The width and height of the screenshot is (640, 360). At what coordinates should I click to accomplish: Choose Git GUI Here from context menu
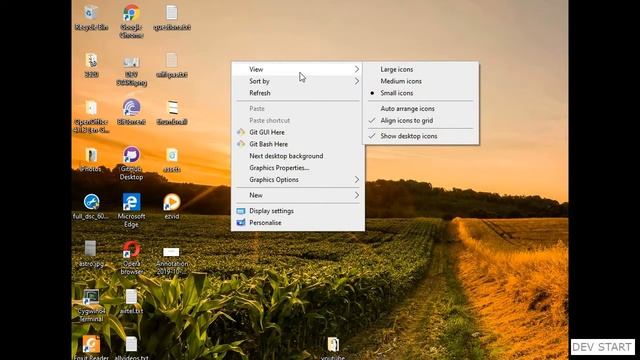point(298,132)
